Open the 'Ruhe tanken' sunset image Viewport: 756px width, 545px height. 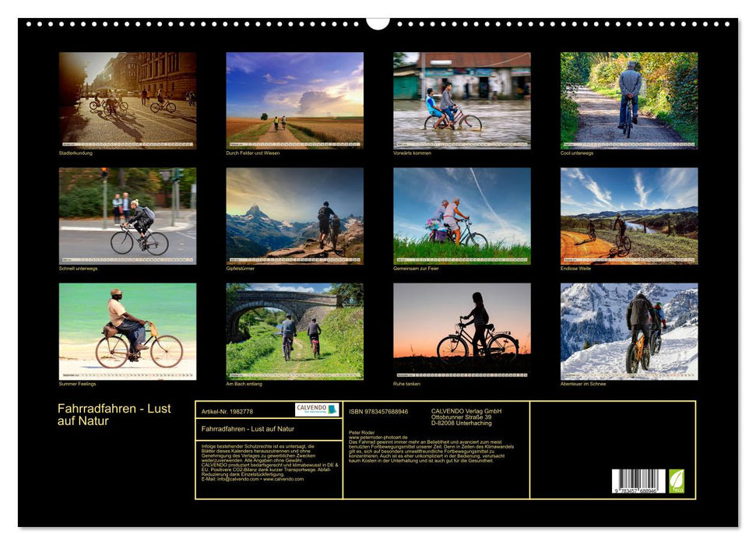462,331
